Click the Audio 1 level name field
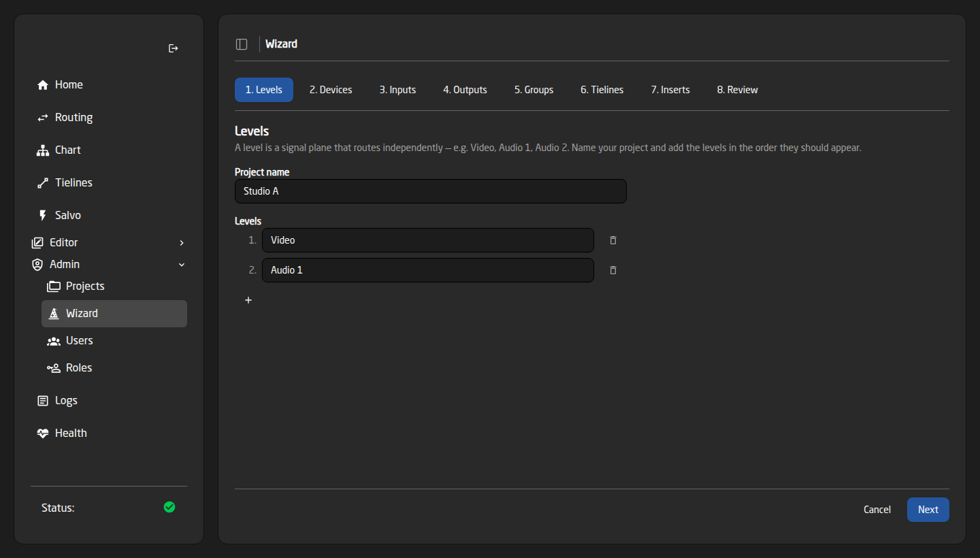 point(428,270)
